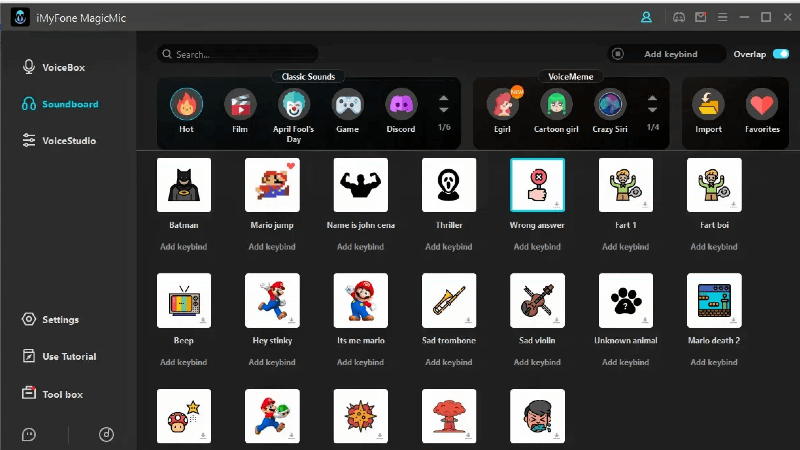800x450 pixels.
Task: Toggle the Overlap switch
Action: pos(781,54)
